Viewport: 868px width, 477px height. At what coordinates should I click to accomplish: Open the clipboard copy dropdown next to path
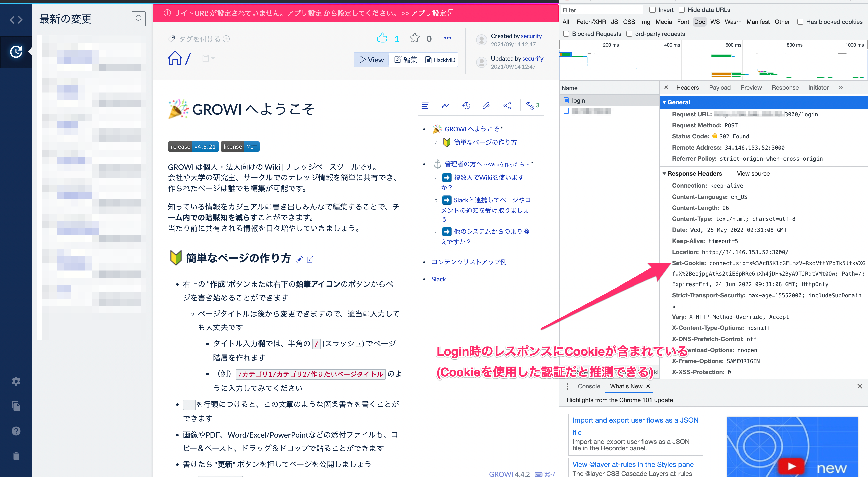coord(208,58)
